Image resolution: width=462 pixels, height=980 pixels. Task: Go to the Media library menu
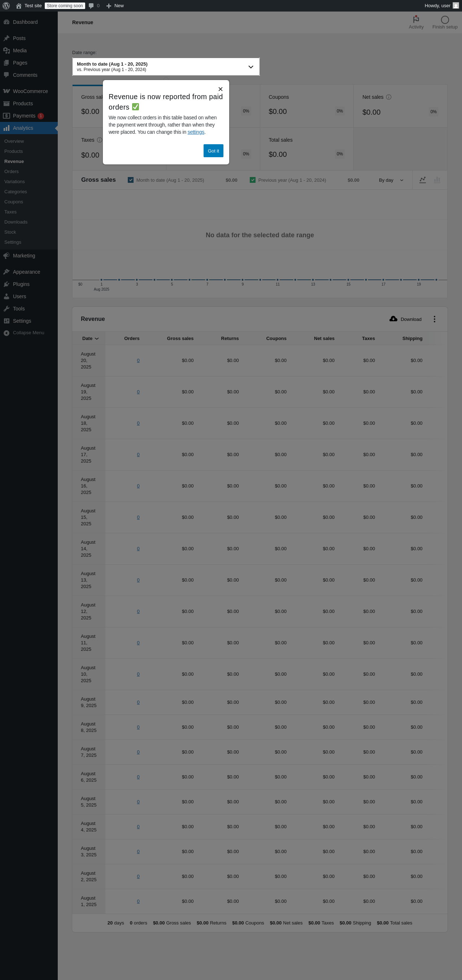(x=29, y=50)
